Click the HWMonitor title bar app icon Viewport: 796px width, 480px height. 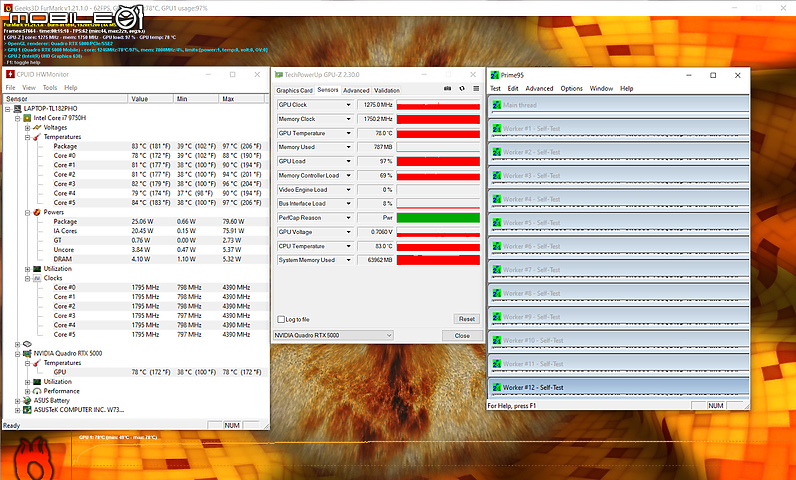click(x=10, y=75)
